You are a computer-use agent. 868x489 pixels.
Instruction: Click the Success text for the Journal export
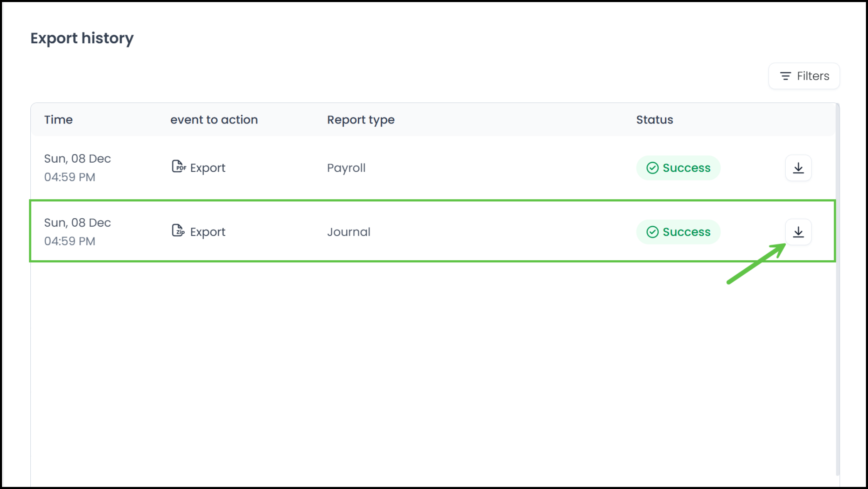click(x=686, y=232)
